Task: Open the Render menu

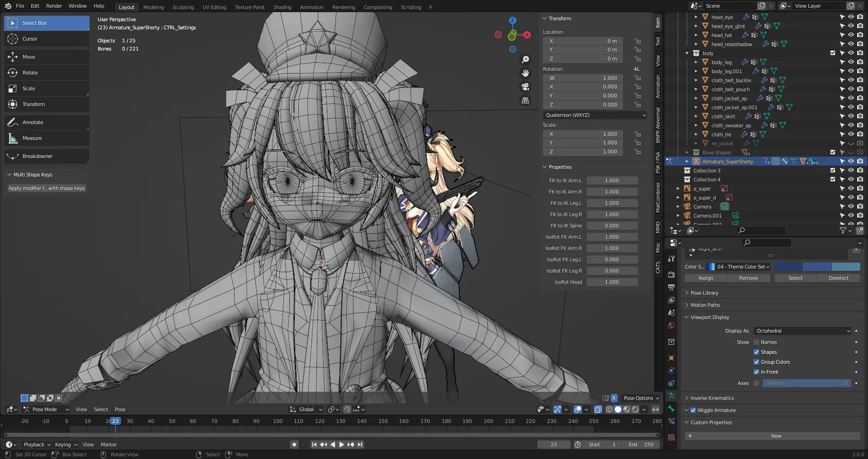Action: pos(54,6)
